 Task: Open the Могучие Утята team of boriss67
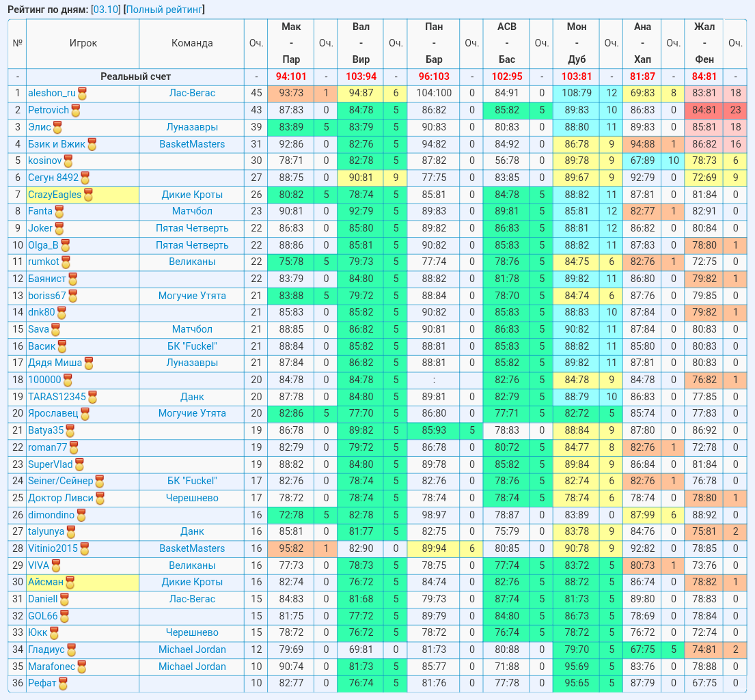191,296
